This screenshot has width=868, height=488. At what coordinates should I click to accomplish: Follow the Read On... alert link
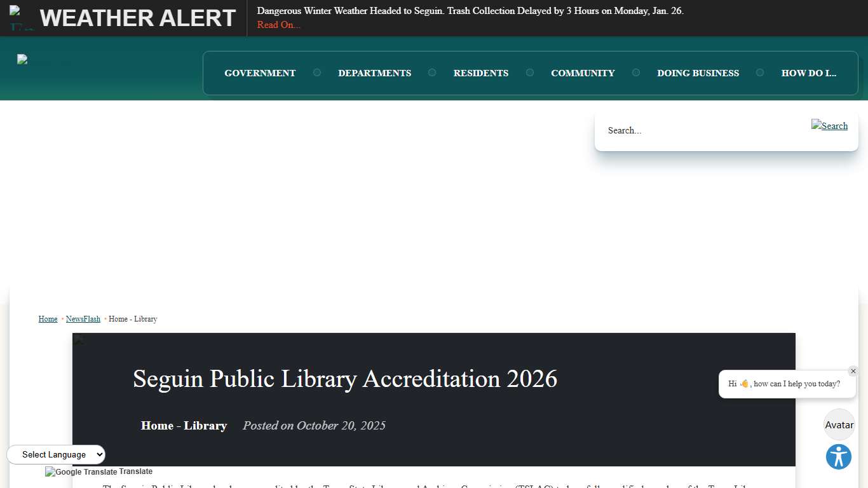pos(278,25)
